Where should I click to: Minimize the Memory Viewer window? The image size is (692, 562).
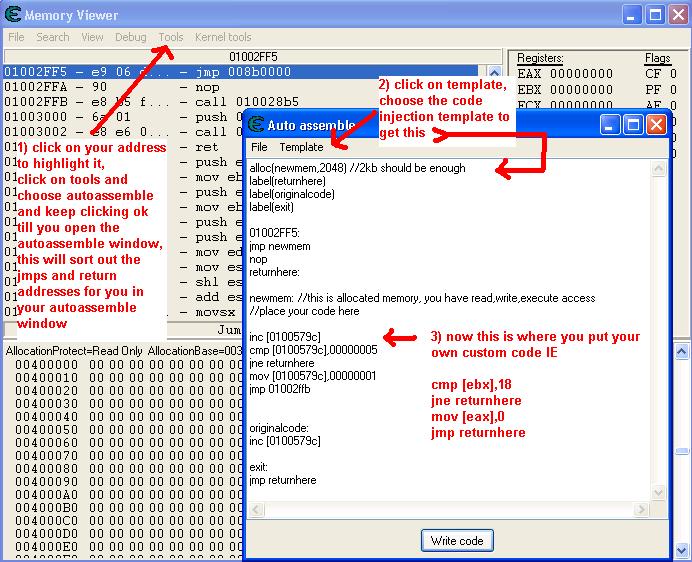[632, 15]
